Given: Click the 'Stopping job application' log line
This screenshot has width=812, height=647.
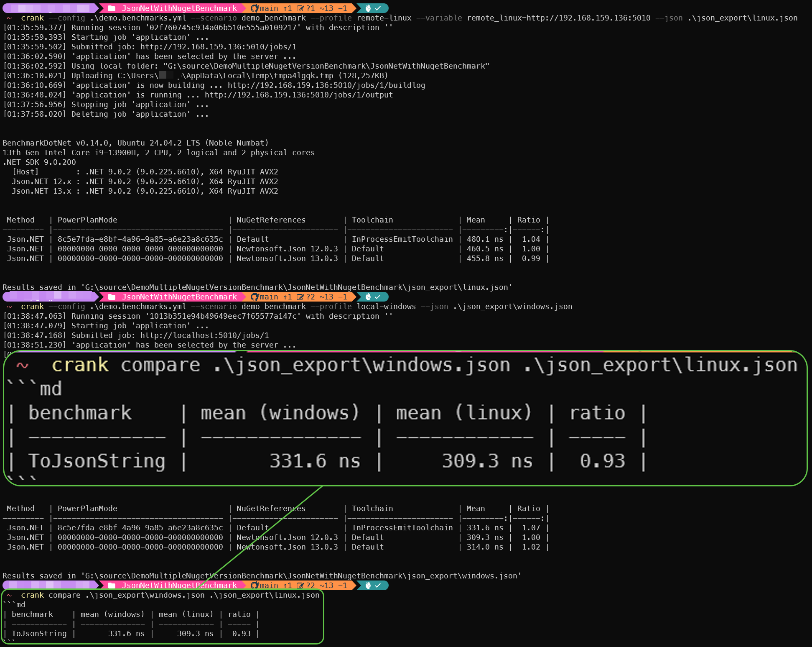Looking at the screenshot, I should 106,105.
